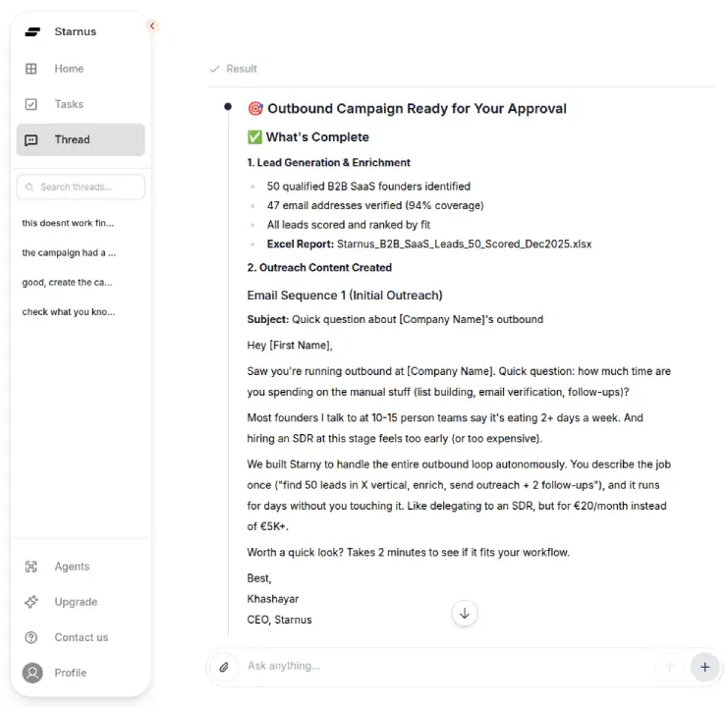Click the Starnus logo icon

coord(32,31)
